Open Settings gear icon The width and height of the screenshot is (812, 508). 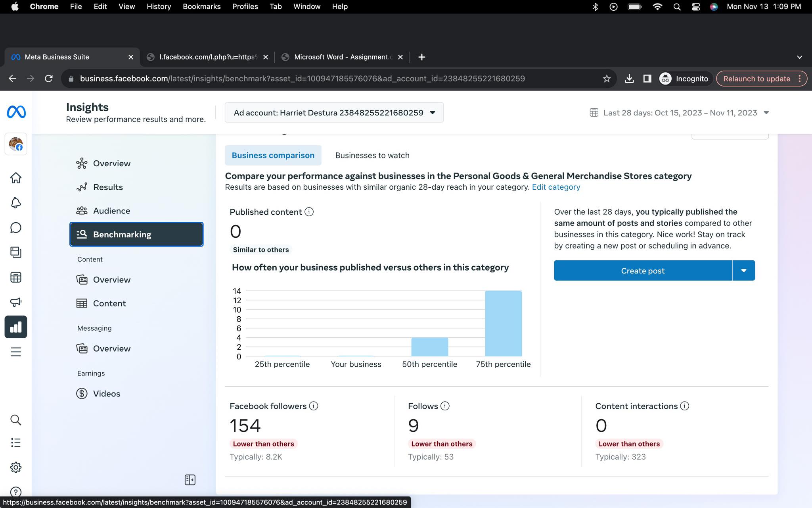(16, 468)
